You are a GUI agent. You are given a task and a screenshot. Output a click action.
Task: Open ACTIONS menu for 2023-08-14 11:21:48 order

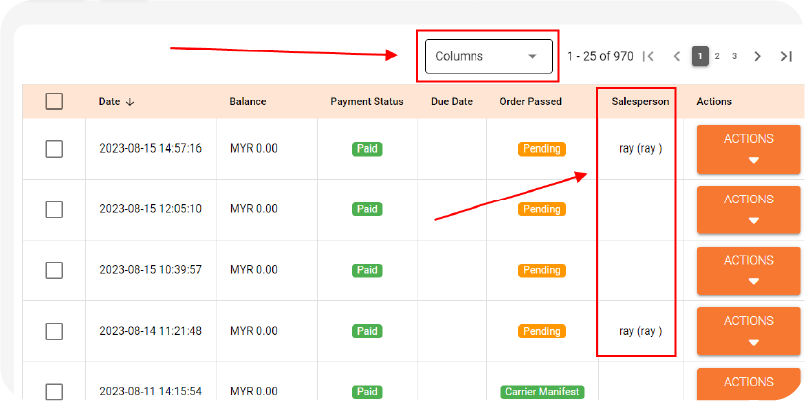[749, 331]
